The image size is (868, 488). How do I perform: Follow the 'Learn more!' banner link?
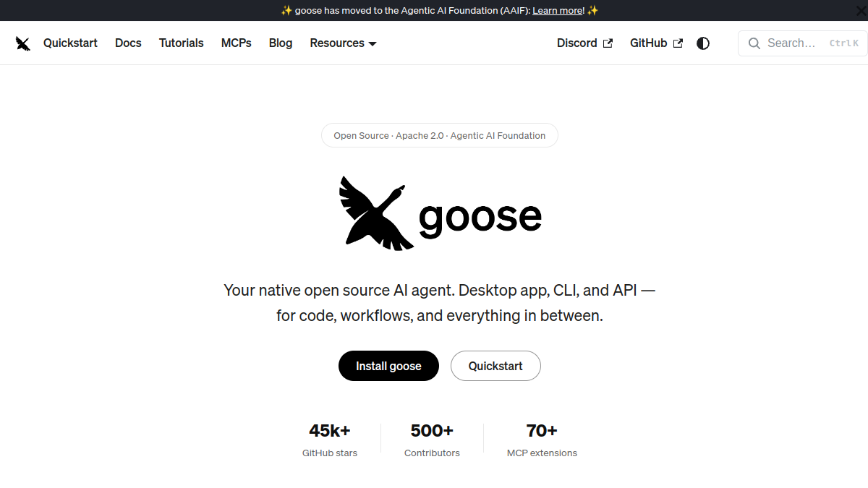point(558,11)
